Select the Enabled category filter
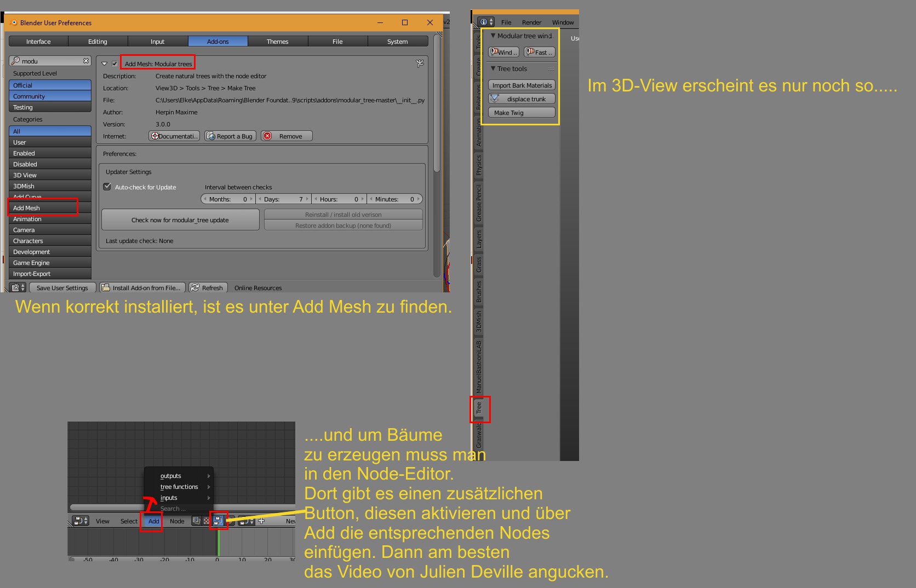Viewport: 916px width, 588px height. [50, 153]
